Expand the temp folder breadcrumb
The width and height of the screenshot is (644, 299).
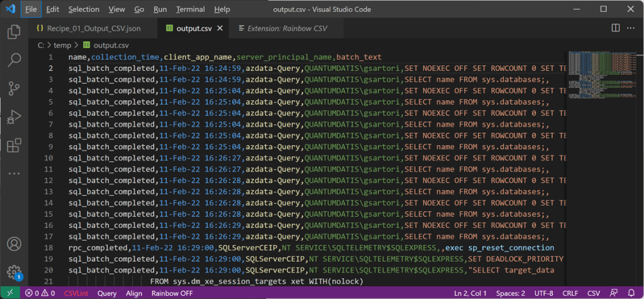click(62, 45)
